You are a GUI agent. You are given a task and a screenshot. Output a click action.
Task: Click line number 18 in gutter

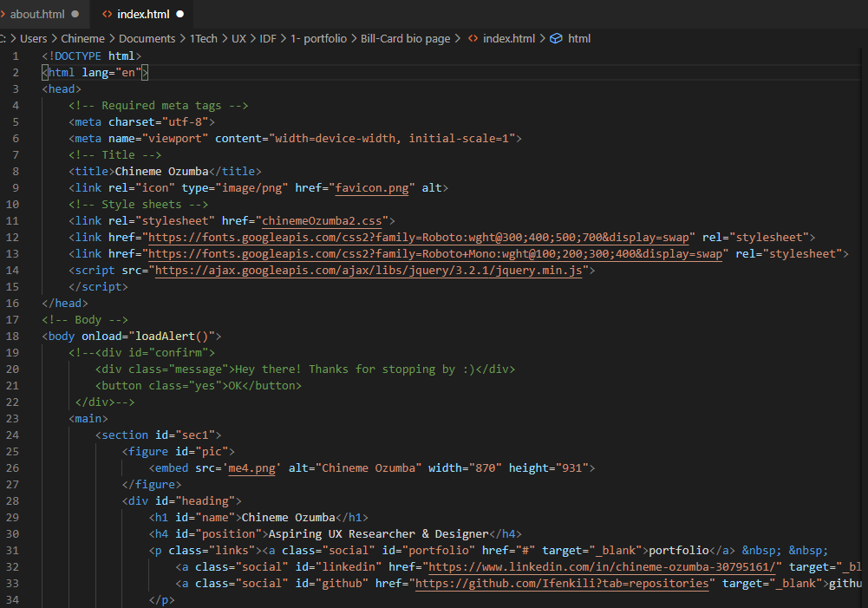[x=12, y=337]
